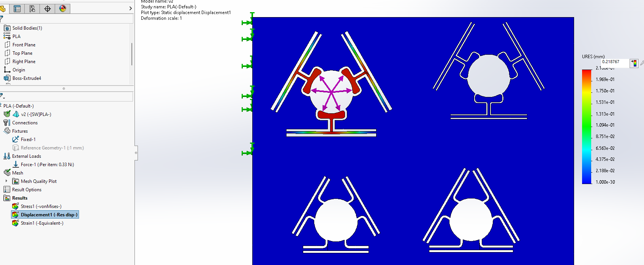Screen dimensions: 644x265
Task: Select the Front Plane in feature tree
Action: click(24, 45)
